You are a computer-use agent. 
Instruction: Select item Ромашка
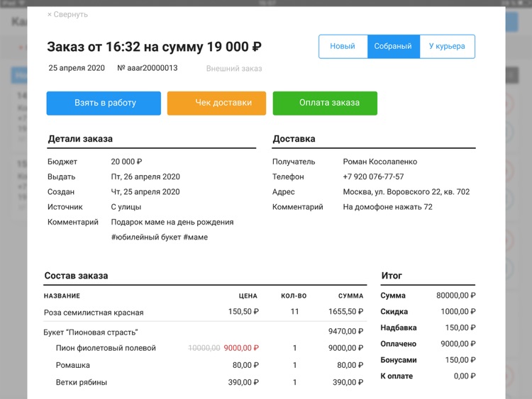(73, 366)
